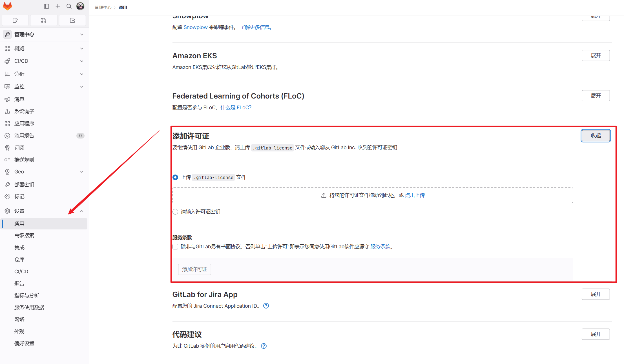Viewport: 624px width, 364px height.
Task: Open the 网络 settings submenu item
Action: 44,320
